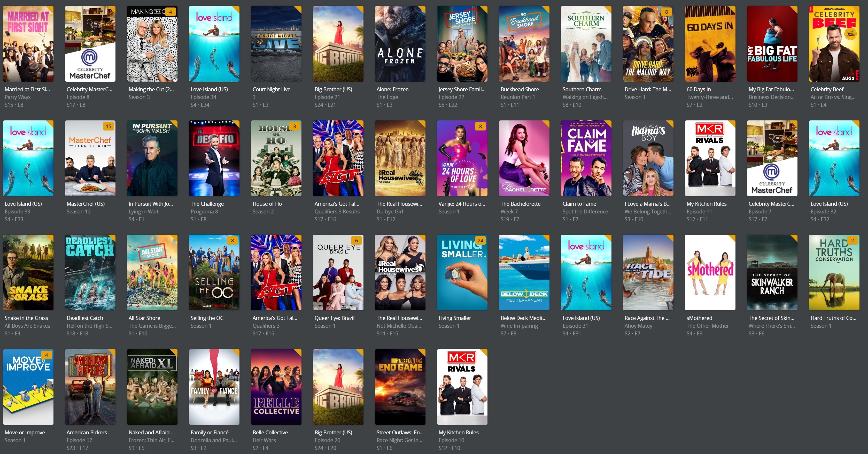
Task: Open the Naked and Afraid XL poster
Action: pyautogui.click(x=152, y=387)
